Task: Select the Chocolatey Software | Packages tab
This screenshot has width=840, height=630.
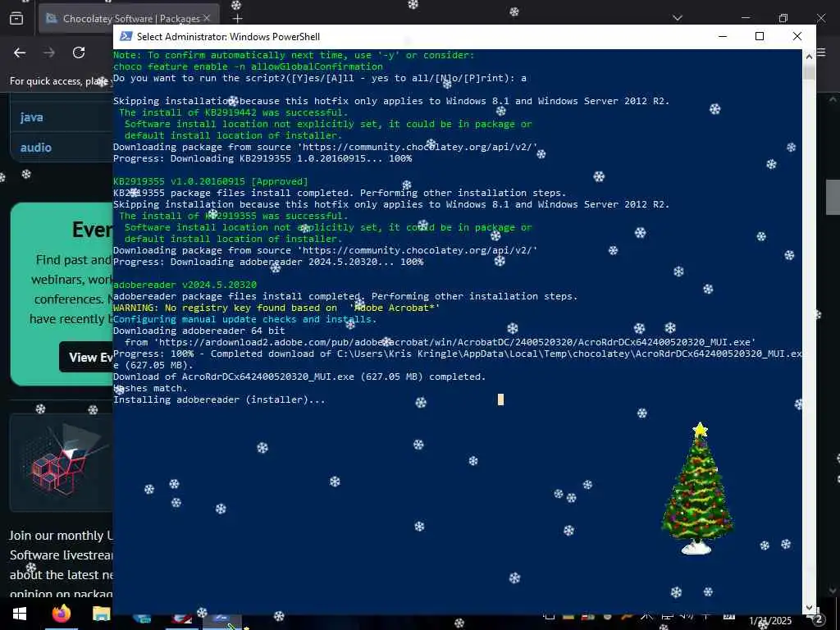Action: click(x=129, y=19)
